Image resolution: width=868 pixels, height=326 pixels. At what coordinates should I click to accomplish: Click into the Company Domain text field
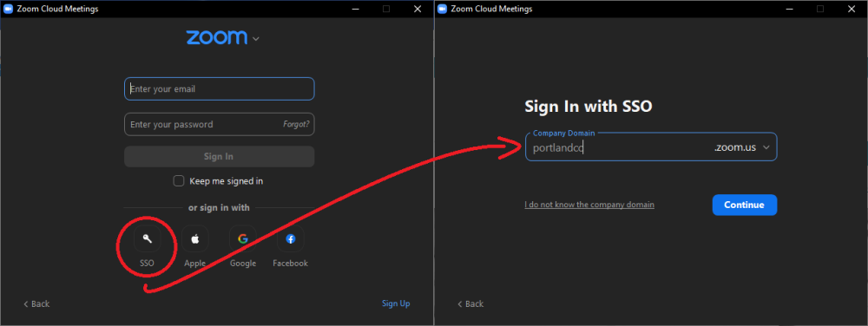point(617,147)
